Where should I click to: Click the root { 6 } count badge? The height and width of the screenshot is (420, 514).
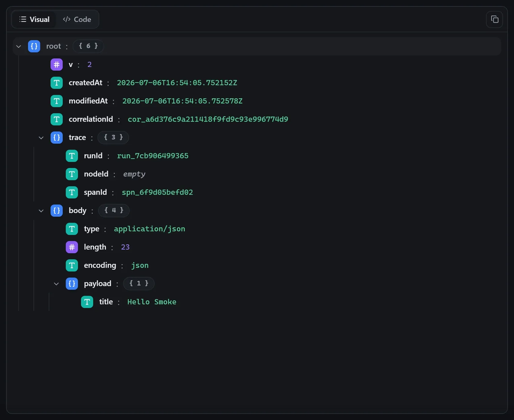point(88,46)
